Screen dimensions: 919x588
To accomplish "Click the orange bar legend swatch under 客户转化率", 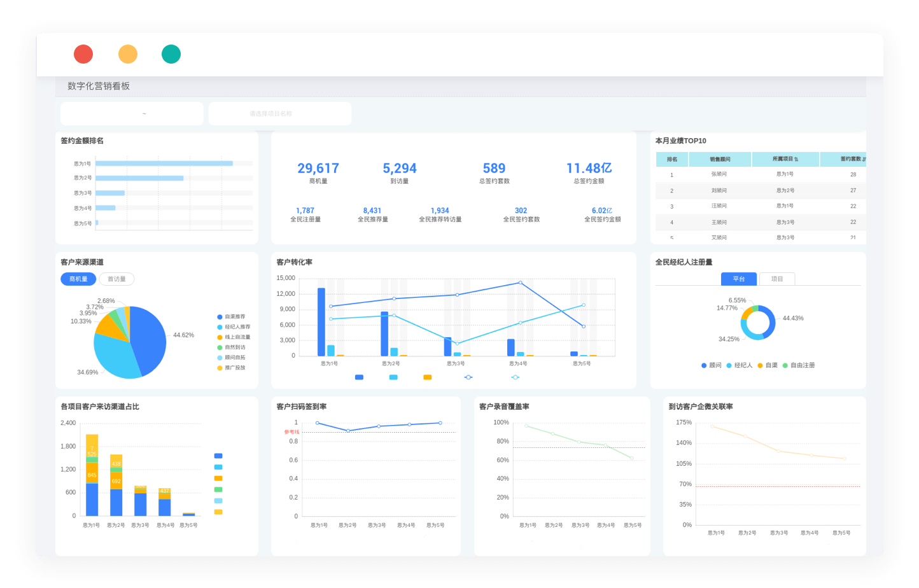I will click(x=428, y=377).
